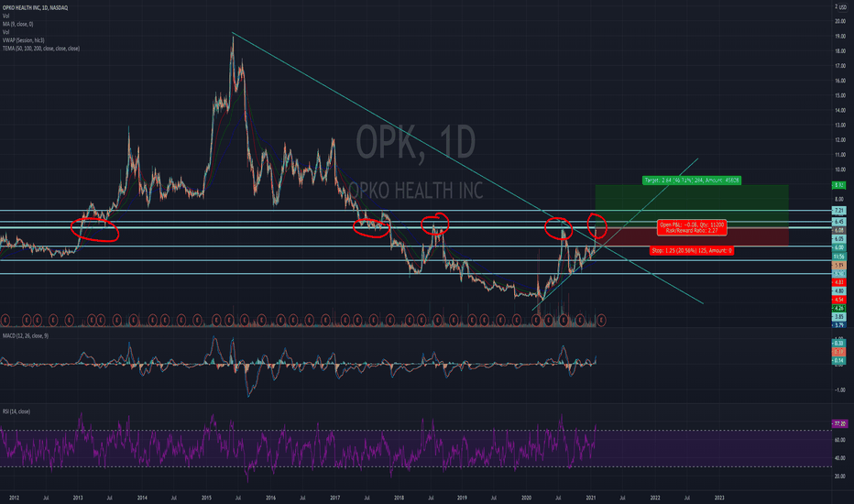Click the 7.21 price axis tag
This screenshot has width=854, height=504.
(x=838, y=211)
